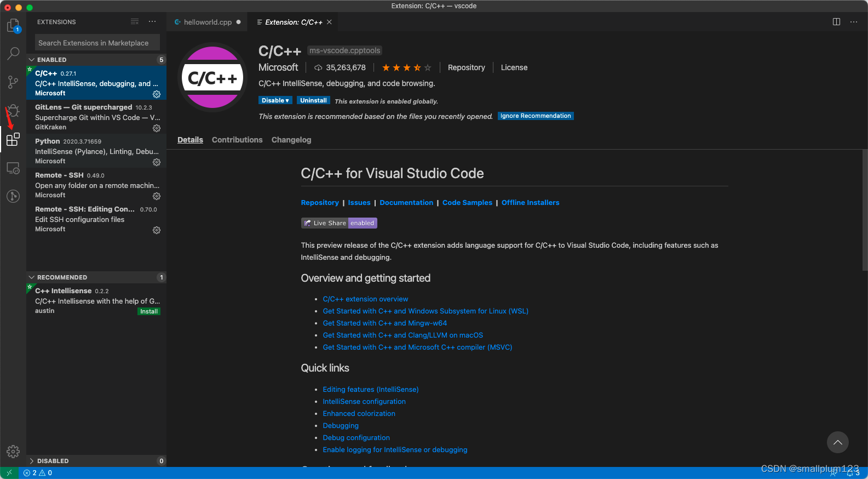Open the Issues link in readme

tap(359, 202)
